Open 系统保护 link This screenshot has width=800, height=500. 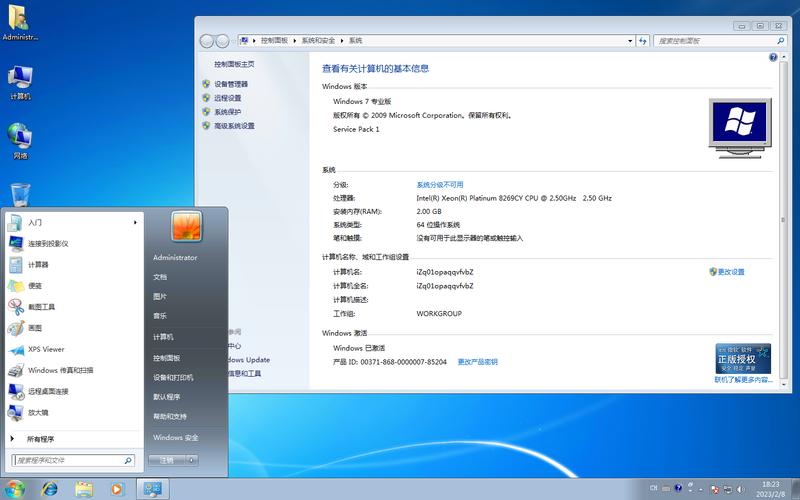click(x=228, y=112)
